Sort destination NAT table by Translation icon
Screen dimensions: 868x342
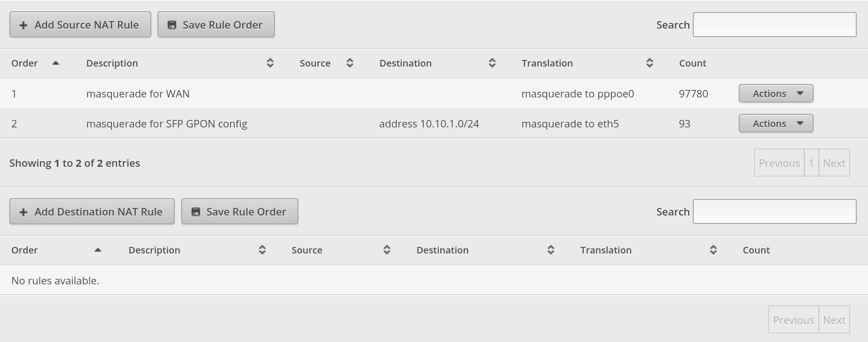(x=713, y=250)
